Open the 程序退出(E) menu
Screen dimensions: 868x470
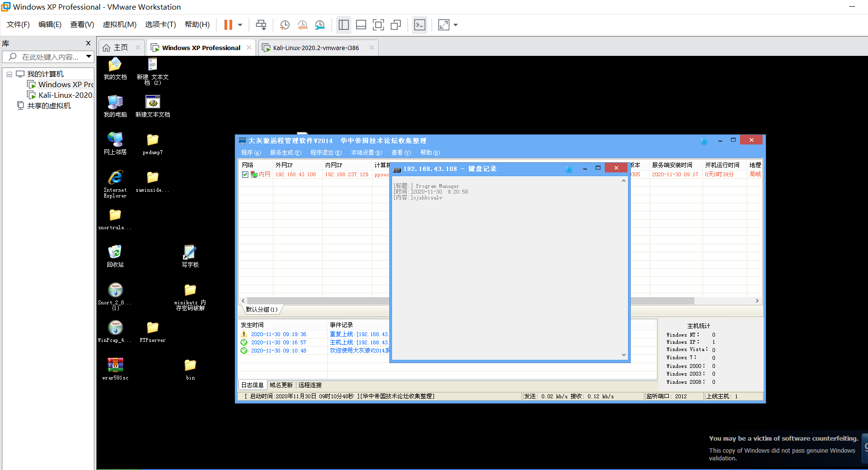(326, 153)
